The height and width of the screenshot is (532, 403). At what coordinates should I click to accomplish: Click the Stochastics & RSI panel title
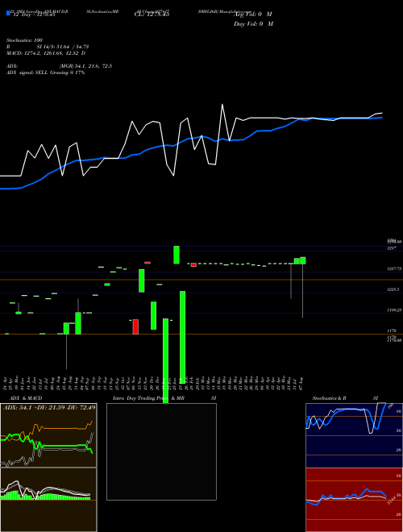coord(345,398)
